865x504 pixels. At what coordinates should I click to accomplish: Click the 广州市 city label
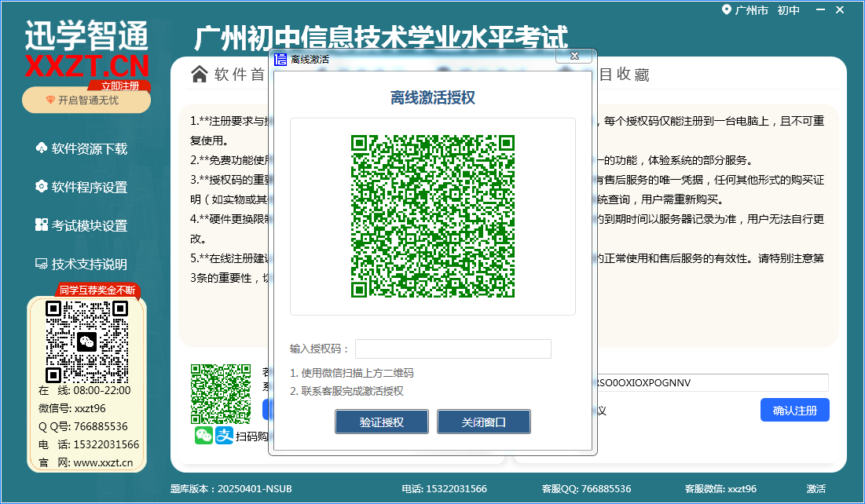[x=751, y=10]
